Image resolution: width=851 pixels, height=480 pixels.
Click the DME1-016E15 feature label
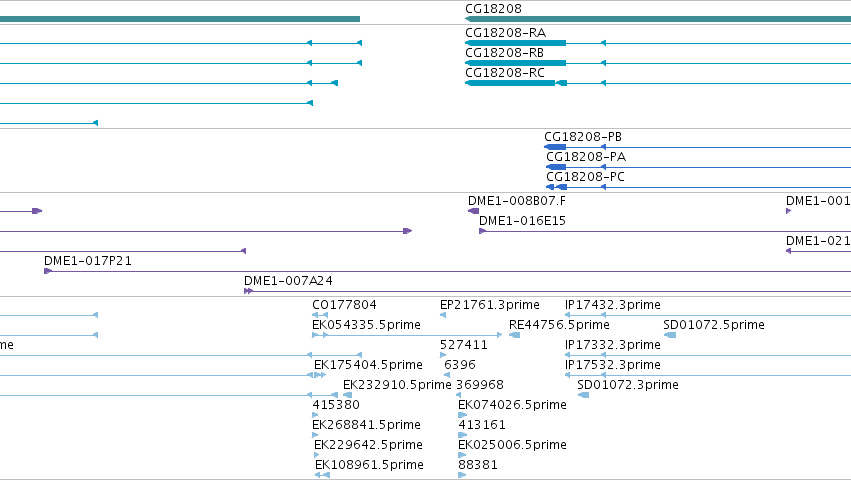click(522, 221)
